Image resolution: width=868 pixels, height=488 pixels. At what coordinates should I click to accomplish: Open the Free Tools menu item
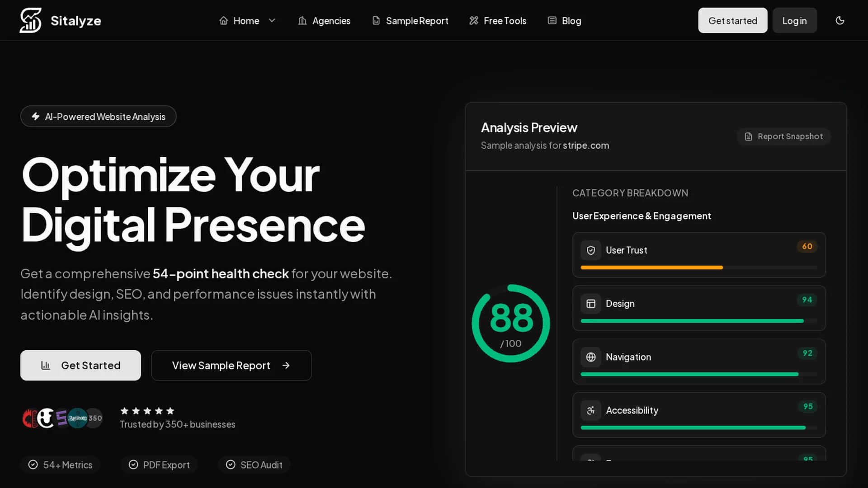498,20
